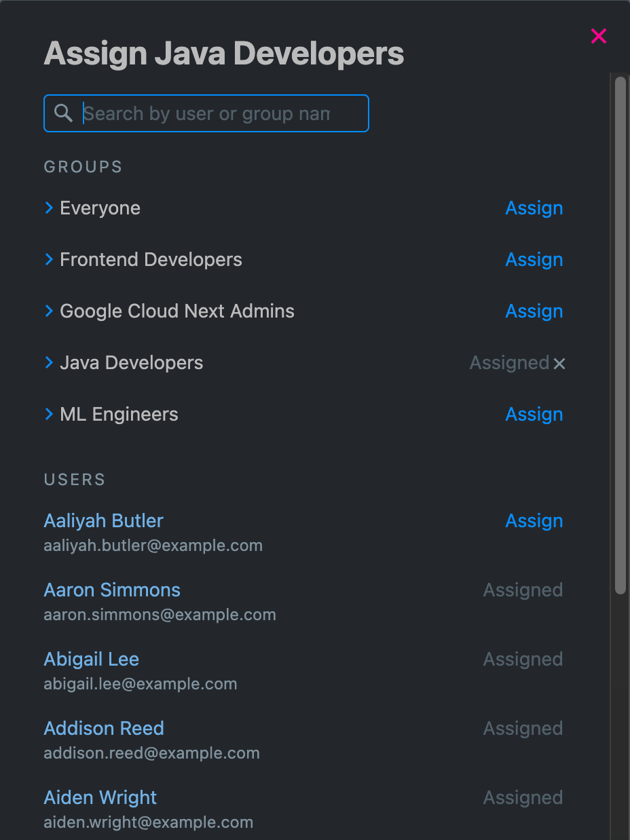Click the pink X to close the dialog
This screenshot has height=840, width=630.
(598, 36)
